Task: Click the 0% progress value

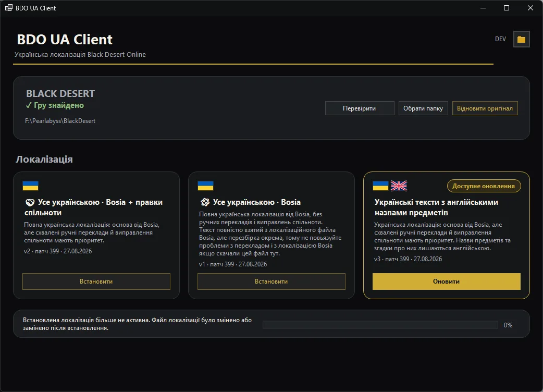Action: pyautogui.click(x=508, y=325)
